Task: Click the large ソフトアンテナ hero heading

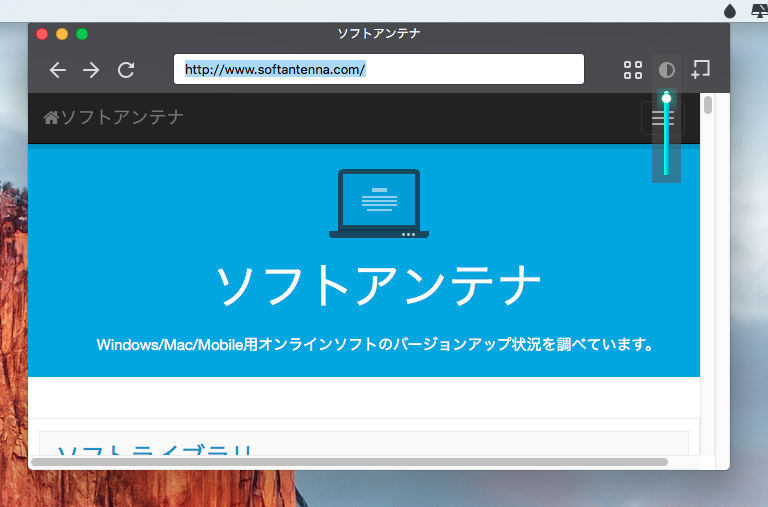Action: pyautogui.click(x=378, y=285)
